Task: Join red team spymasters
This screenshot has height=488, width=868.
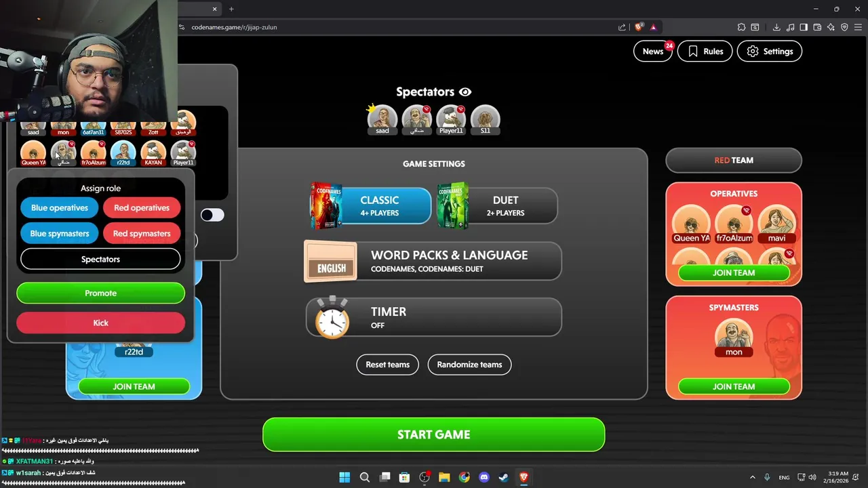Action: coord(734,386)
